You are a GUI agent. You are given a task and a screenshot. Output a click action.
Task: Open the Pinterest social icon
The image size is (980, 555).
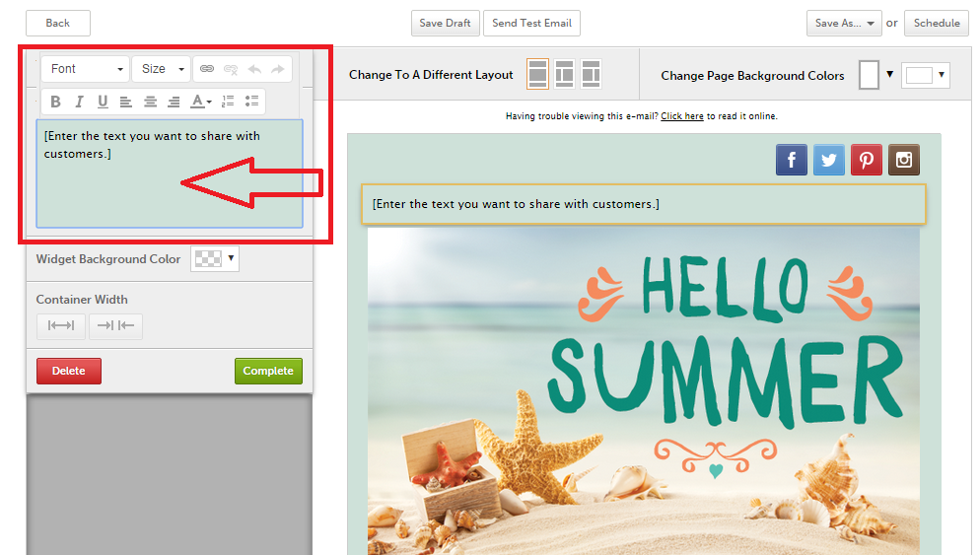867,160
